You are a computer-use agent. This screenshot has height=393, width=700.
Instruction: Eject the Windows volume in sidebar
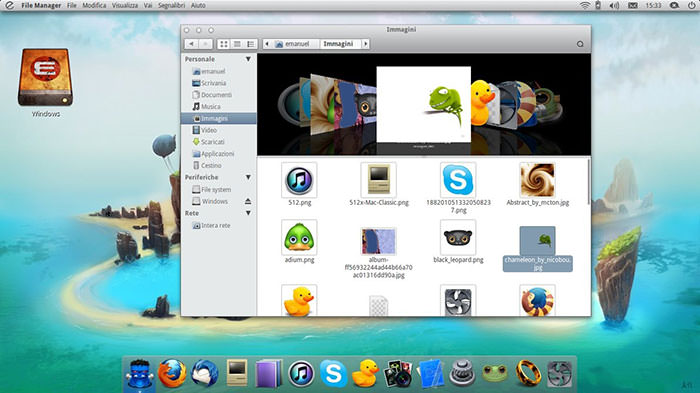[248, 201]
